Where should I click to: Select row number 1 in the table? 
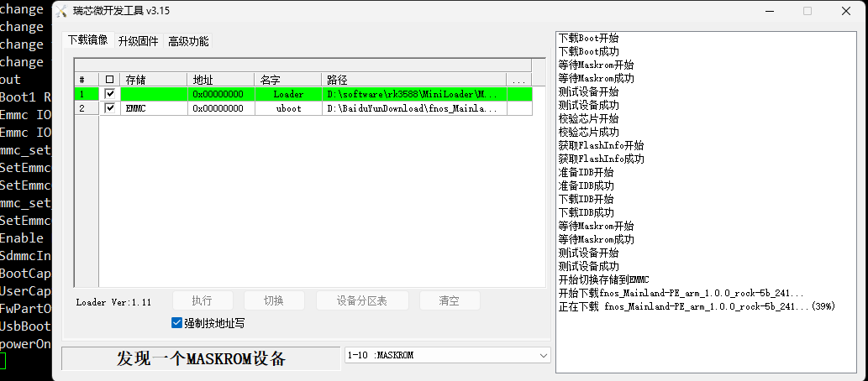[x=87, y=94]
